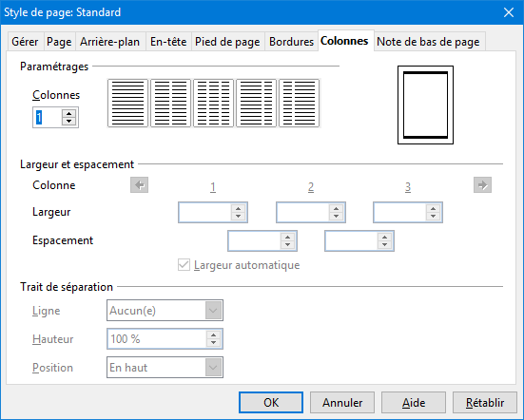This screenshot has width=524, height=420.
Task: Choose two columns with narrow right preset
Action: tap(256, 104)
